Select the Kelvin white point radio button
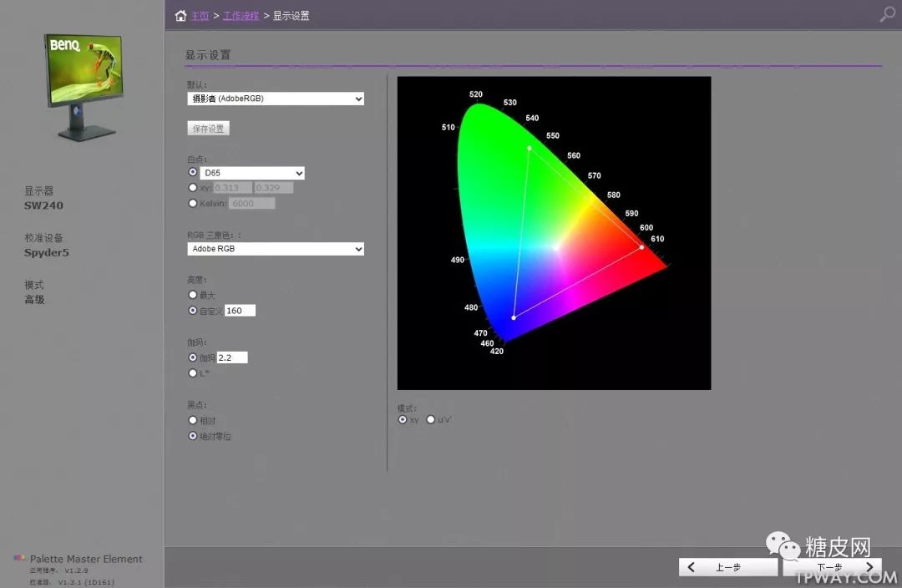This screenshot has height=588, width=902. [193, 203]
